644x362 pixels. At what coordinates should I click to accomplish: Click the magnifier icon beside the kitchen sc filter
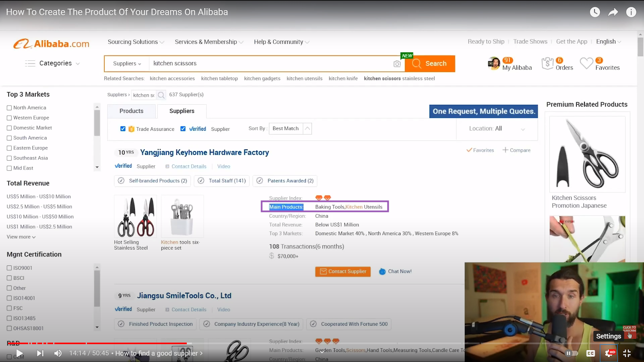click(x=161, y=95)
